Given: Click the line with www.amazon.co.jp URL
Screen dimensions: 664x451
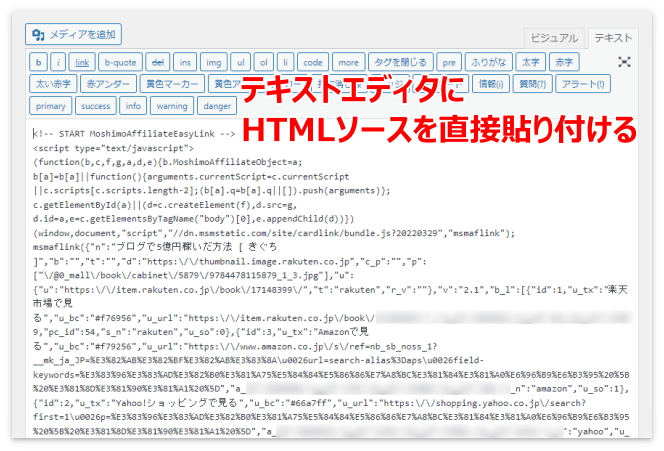Looking at the screenshot, I should [x=235, y=346].
